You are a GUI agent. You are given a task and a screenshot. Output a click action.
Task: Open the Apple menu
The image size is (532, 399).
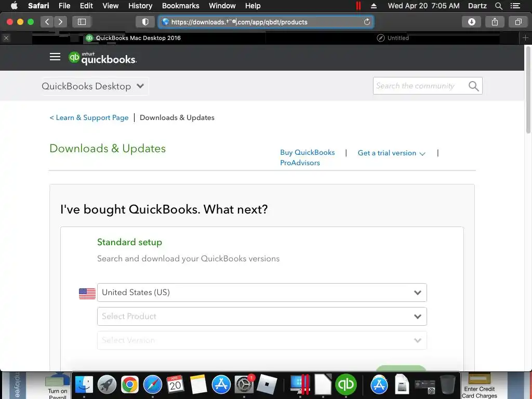14,6
